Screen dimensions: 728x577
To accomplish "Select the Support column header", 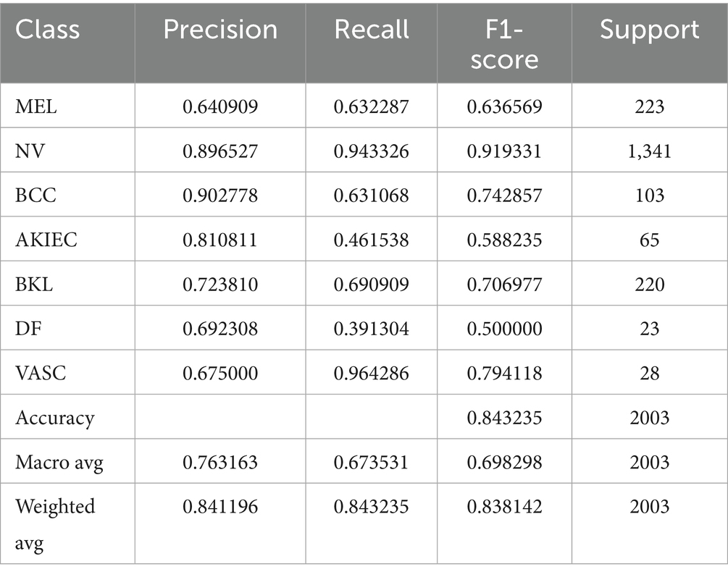I will [x=650, y=30].
